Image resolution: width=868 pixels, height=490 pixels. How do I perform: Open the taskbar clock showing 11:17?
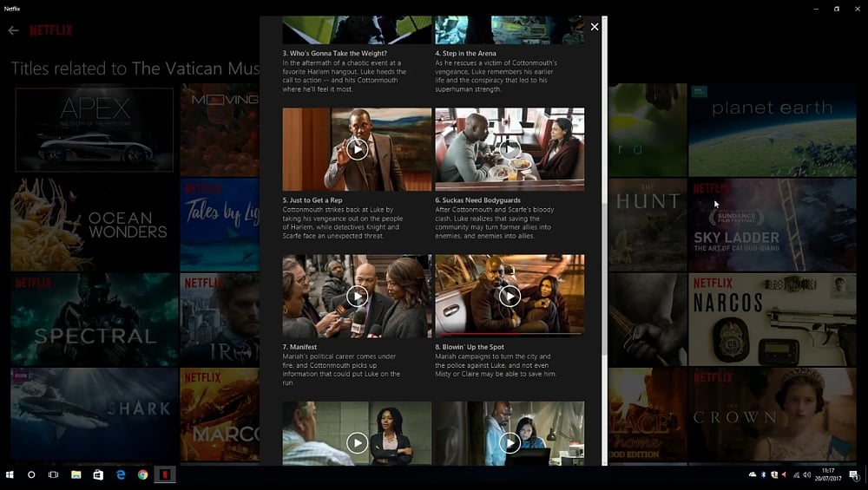[x=828, y=474]
